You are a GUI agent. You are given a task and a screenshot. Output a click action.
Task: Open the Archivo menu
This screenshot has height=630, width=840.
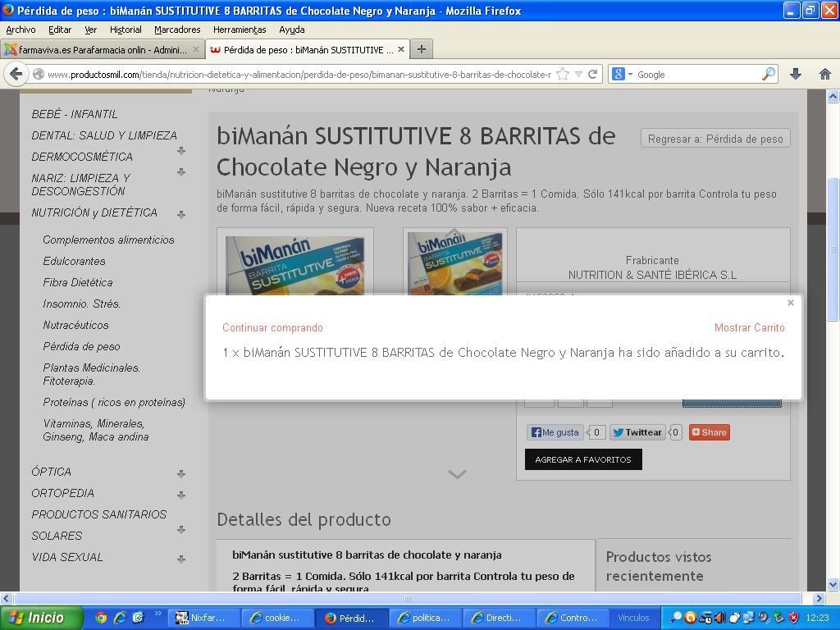21,30
